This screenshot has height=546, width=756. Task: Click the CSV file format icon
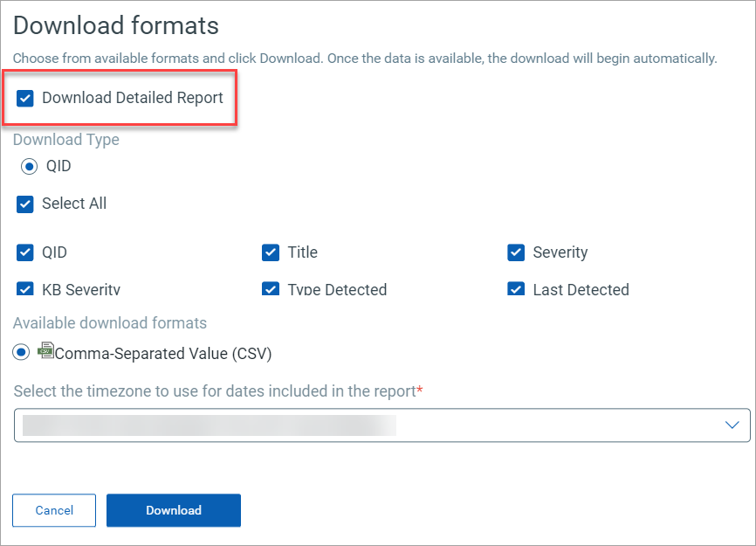[46, 352]
